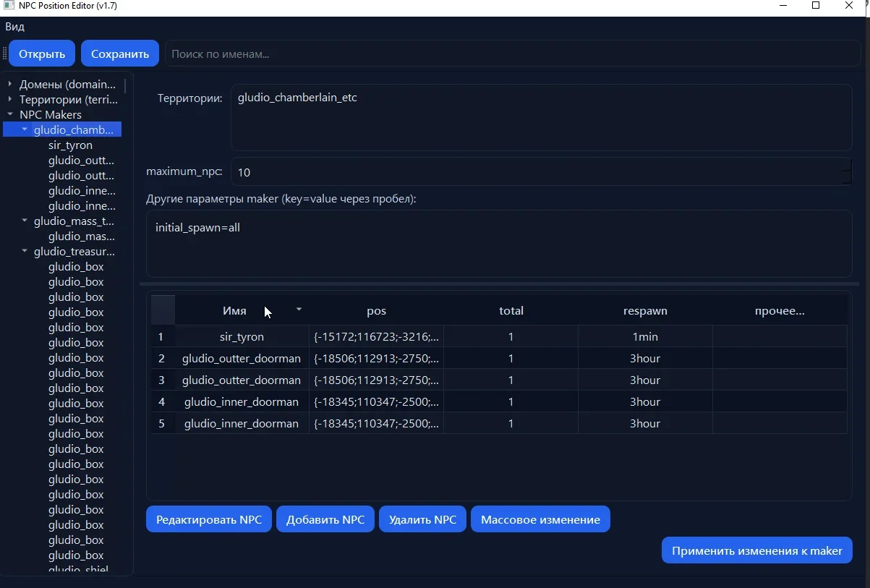Image resolution: width=870 pixels, height=588 pixels.
Task: Click the Открыть button
Action: click(42, 54)
